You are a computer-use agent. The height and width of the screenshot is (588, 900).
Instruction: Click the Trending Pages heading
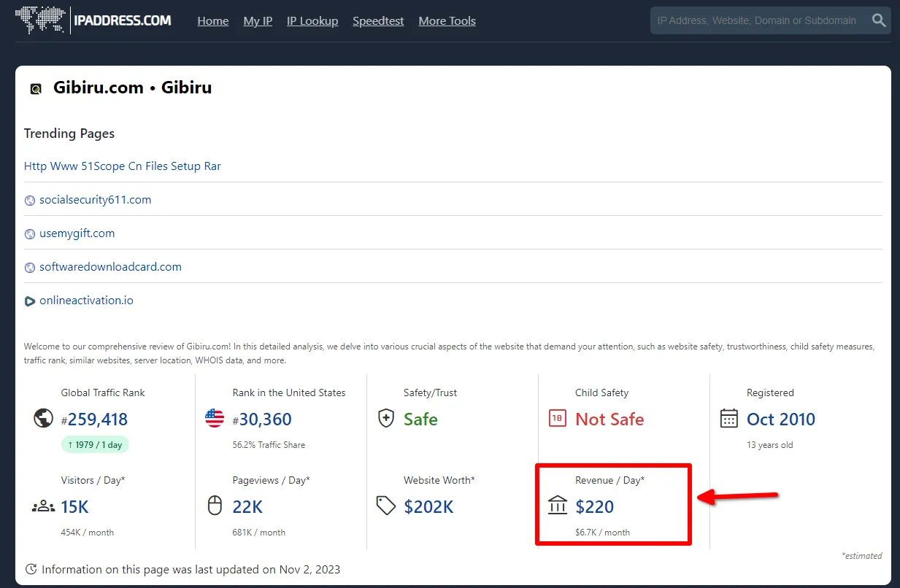69,134
